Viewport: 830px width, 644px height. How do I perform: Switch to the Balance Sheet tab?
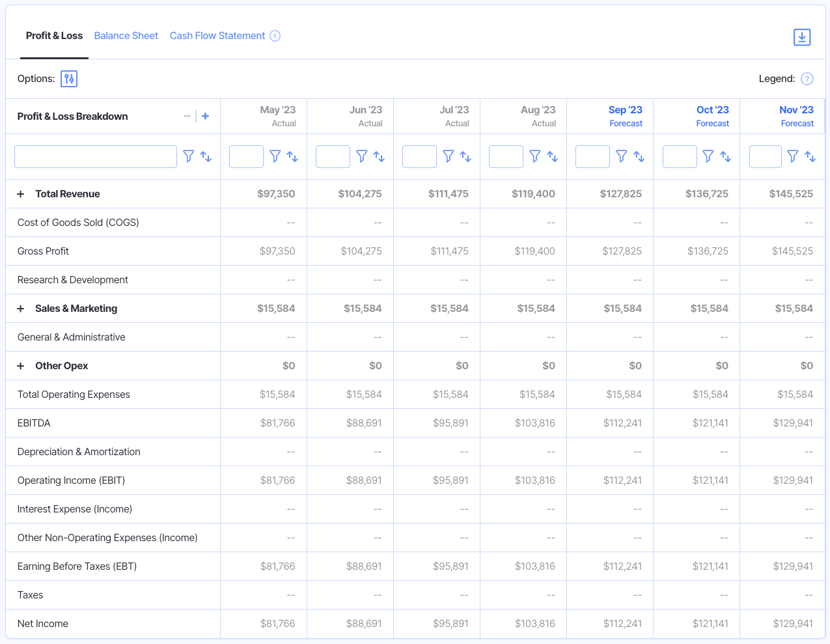coord(126,35)
